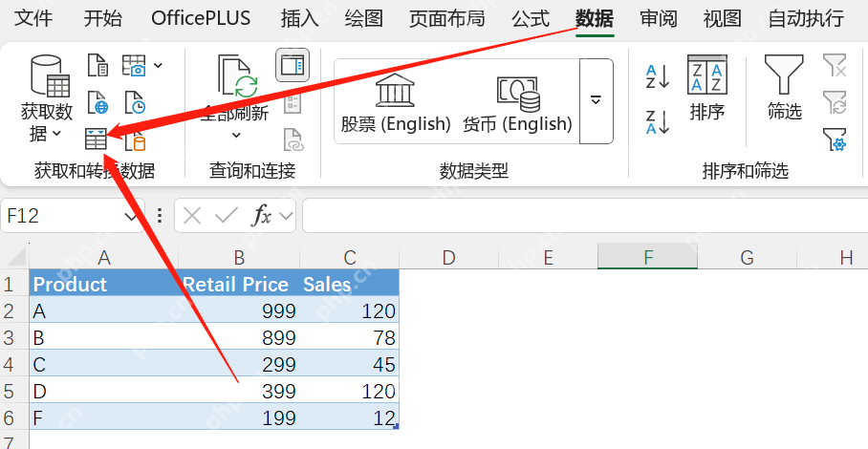868x449 pixels.
Task: Click the From Picture camera-table icon
Action: pyautogui.click(x=134, y=65)
